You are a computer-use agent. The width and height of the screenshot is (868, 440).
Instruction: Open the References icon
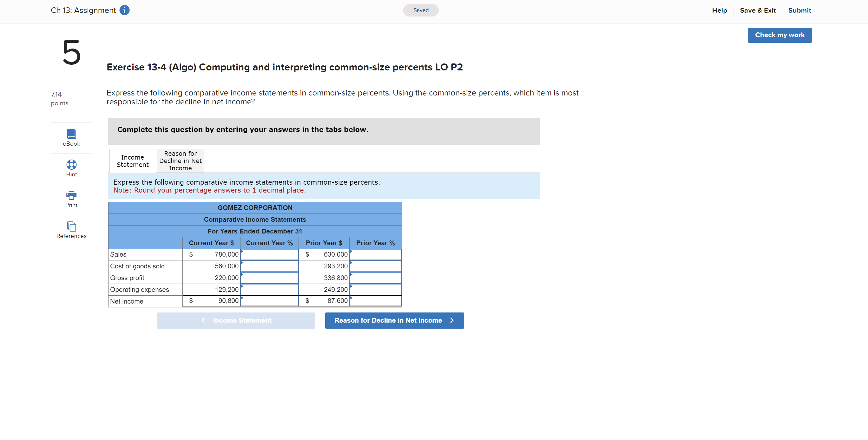pyautogui.click(x=71, y=226)
